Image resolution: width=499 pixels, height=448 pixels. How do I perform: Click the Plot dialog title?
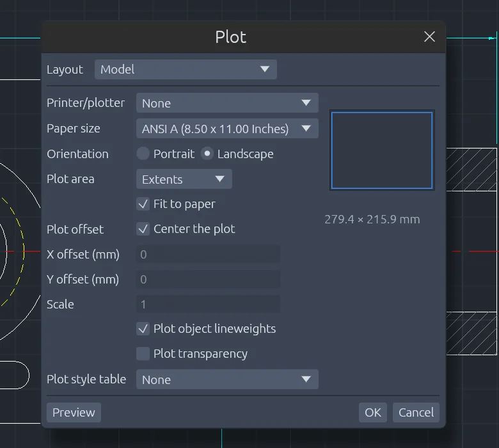pyautogui.click(x=231, y=37)
